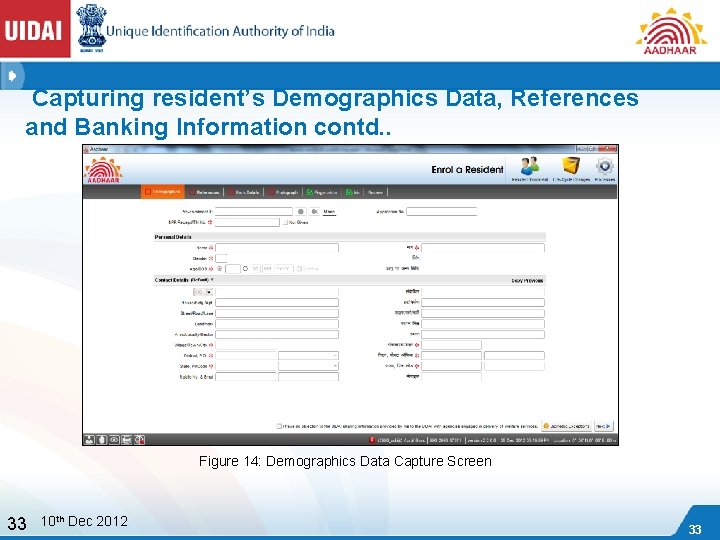Switch to the Fingerprints tab
The width and height of the screenshot is (720, 540).
(322, 192)
